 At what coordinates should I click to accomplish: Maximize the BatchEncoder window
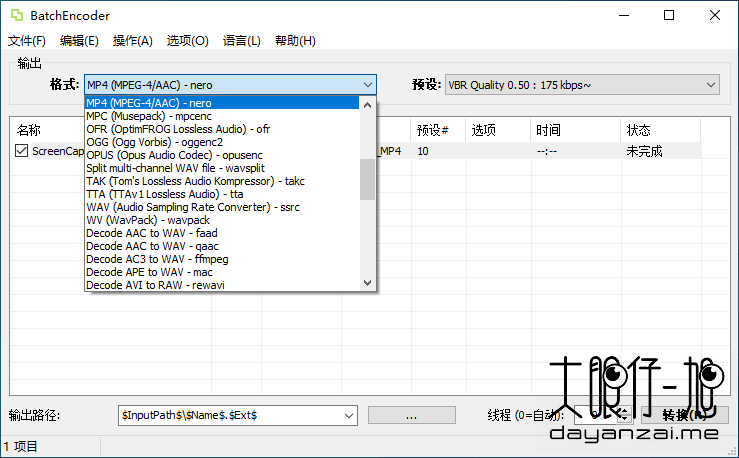[669, 15]
